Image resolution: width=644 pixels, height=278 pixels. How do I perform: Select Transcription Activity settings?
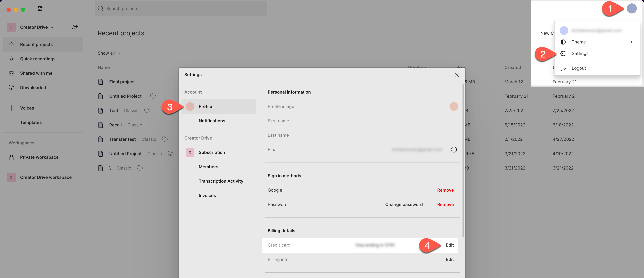click(x=221, y=181)
